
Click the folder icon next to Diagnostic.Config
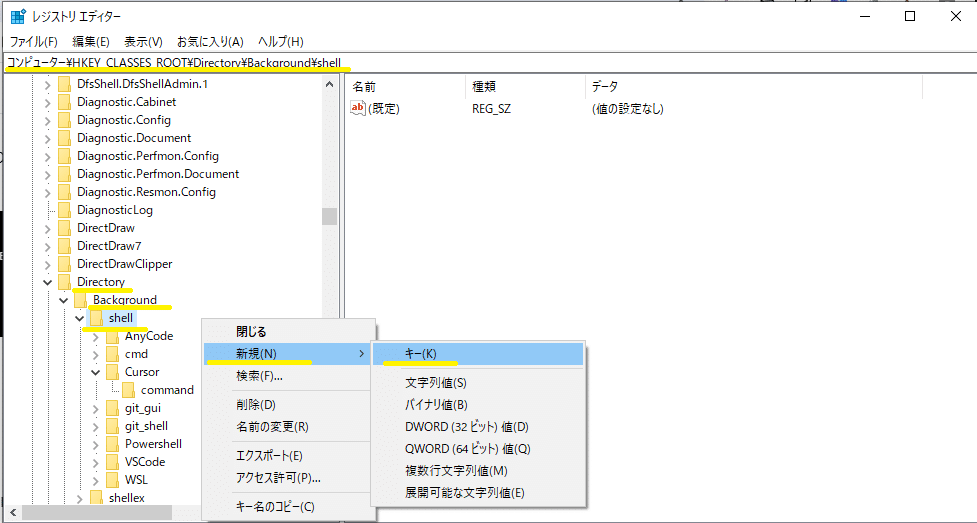[x=64, y=120]
